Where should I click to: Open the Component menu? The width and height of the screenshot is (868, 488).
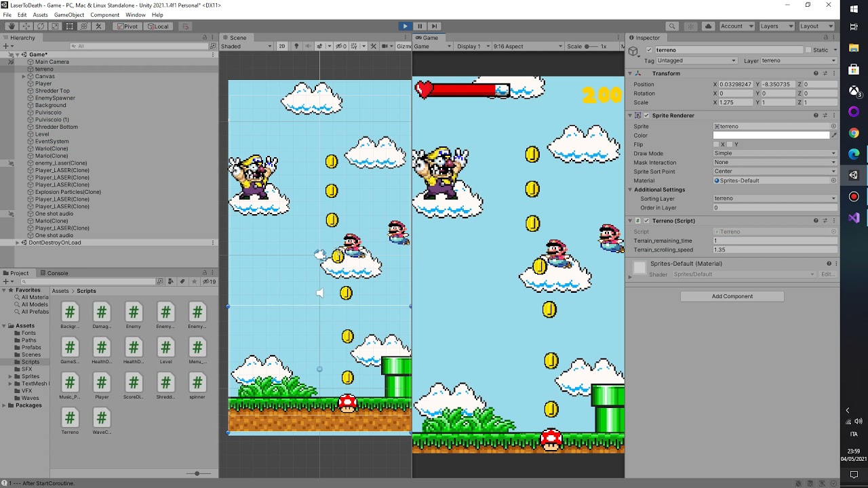click(104, 15)
